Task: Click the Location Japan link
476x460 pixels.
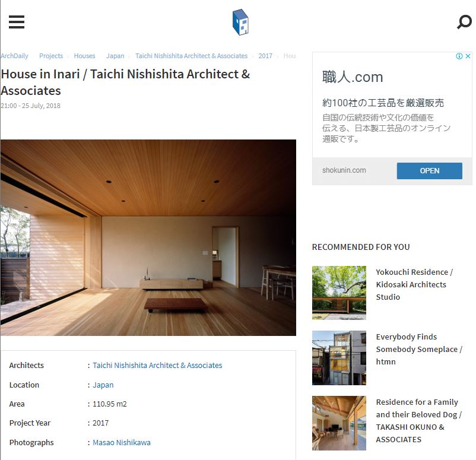Action: point(103,385)
